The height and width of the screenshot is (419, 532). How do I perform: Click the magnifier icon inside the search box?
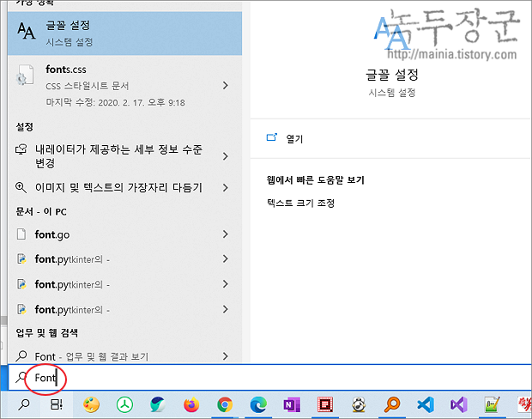[21, 377]
